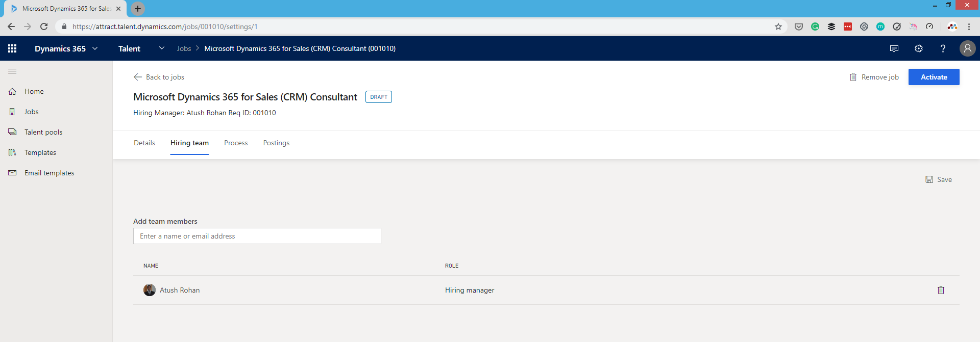
Task: Toggle the hamburger navigation menu
Action: coord(12,71)
